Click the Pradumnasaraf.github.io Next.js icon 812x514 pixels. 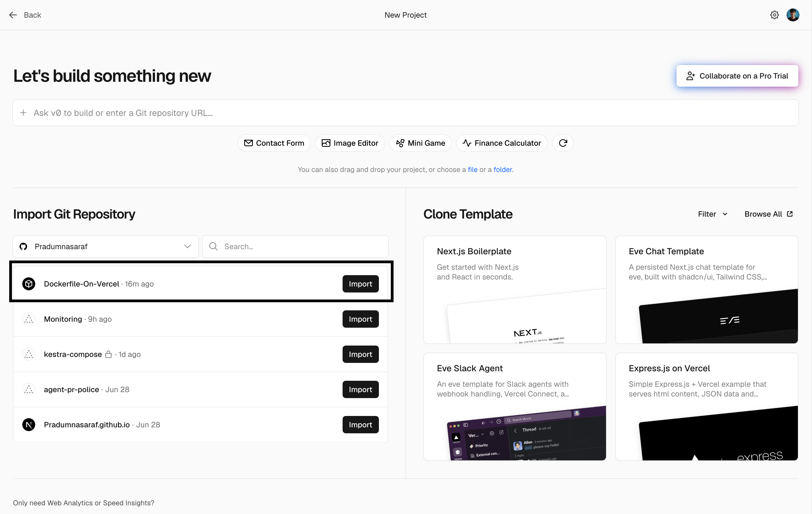29,425
